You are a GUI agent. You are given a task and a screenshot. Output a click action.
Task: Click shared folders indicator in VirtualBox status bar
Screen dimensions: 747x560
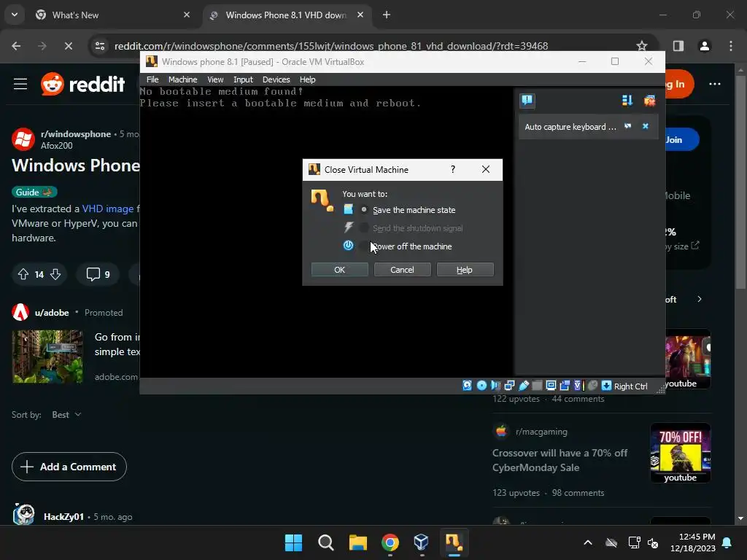(537, 385)
